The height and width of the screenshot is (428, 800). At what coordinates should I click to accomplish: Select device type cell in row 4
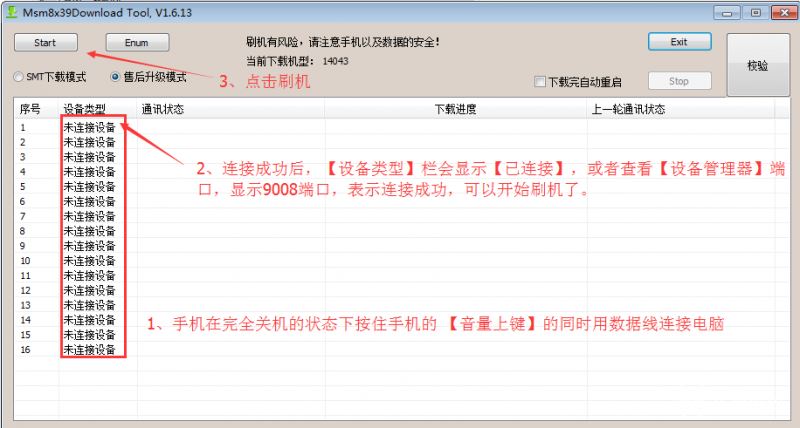(x=90, y=172)
